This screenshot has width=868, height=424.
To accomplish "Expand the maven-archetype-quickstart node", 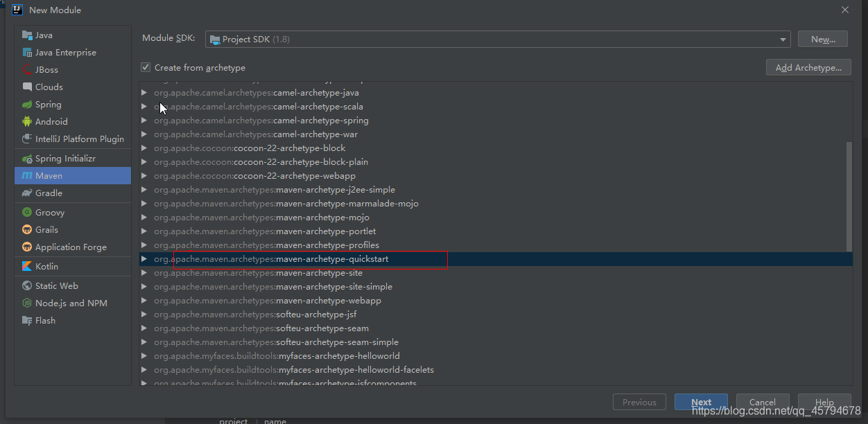I will pos(144,259).
